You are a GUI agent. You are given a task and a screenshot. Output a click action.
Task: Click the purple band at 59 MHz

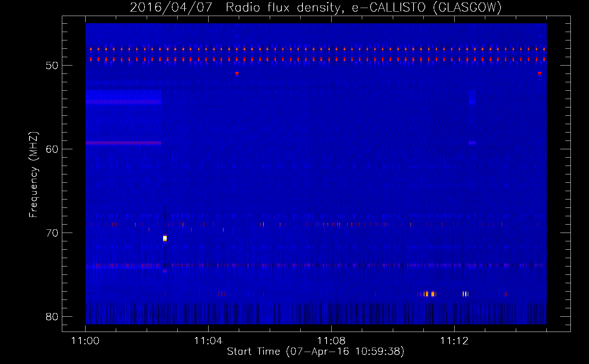click(x=123, y=143)
